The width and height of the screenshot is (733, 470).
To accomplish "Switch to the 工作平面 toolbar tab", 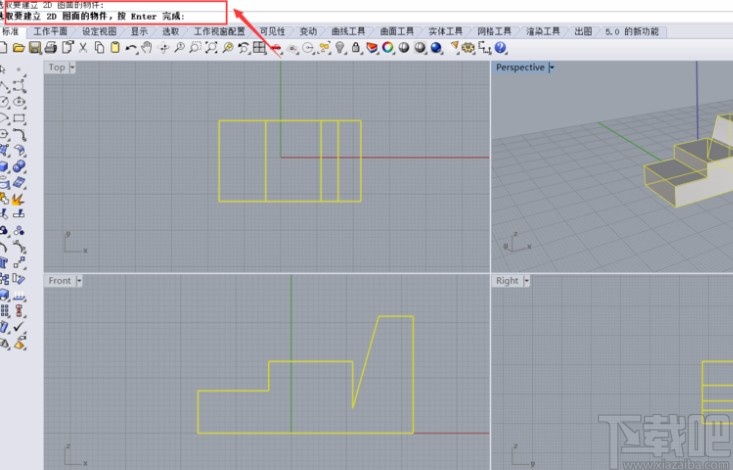I will 50,31.
